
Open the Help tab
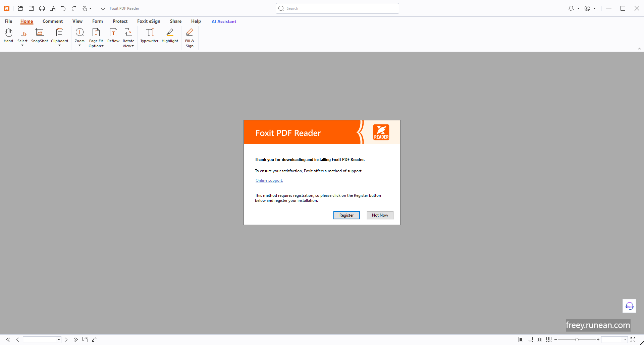[196, 21]
